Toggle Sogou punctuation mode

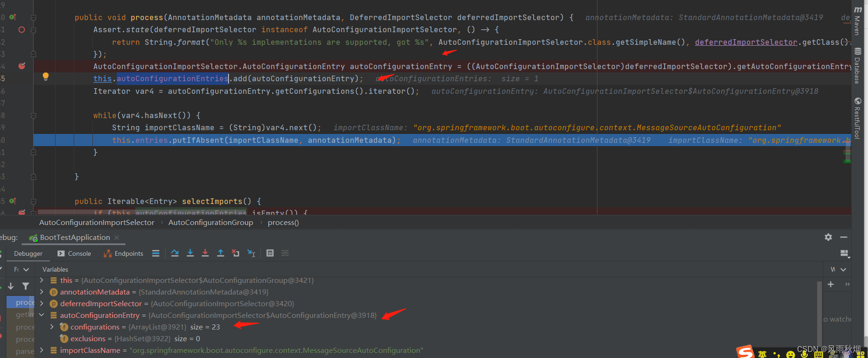click(776, 355)
